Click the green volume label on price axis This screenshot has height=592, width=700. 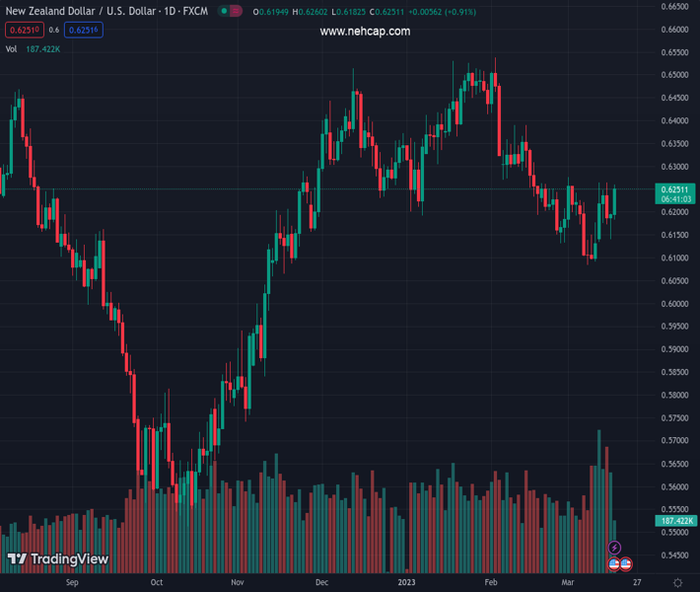pyautogui.click(x=675, y=521)
